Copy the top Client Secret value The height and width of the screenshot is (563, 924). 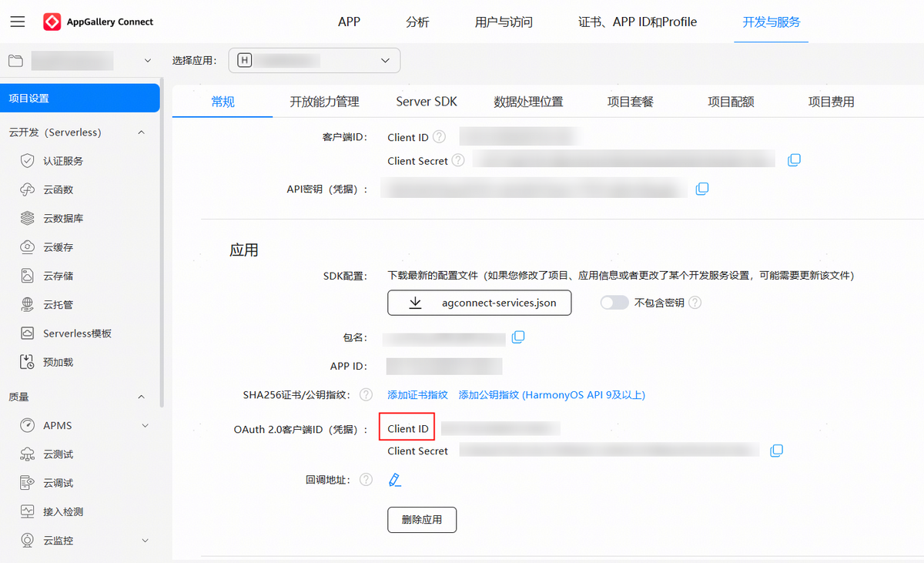tap(794, 160)
